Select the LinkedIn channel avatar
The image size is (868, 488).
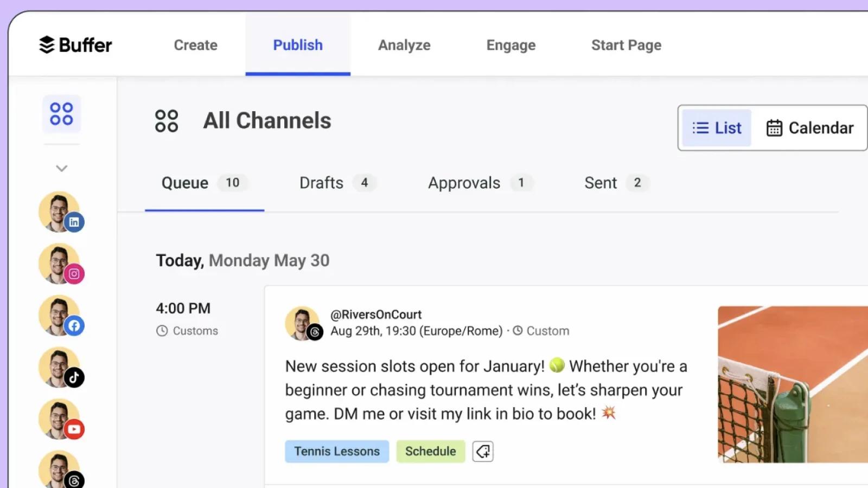61,212
